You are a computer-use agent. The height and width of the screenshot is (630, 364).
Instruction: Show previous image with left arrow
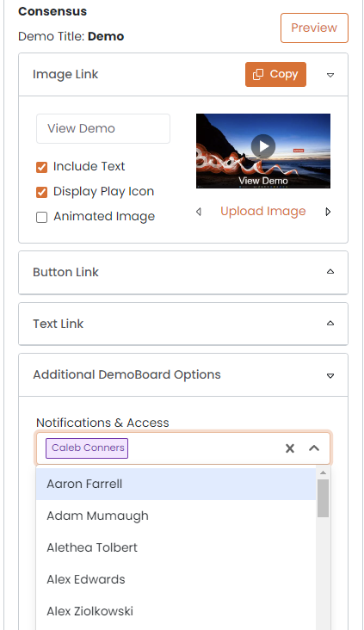pos(199,212)
